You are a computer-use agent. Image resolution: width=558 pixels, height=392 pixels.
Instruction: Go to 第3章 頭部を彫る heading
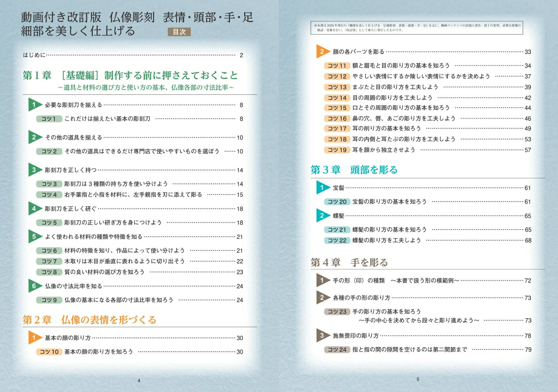tap(354, 170)
